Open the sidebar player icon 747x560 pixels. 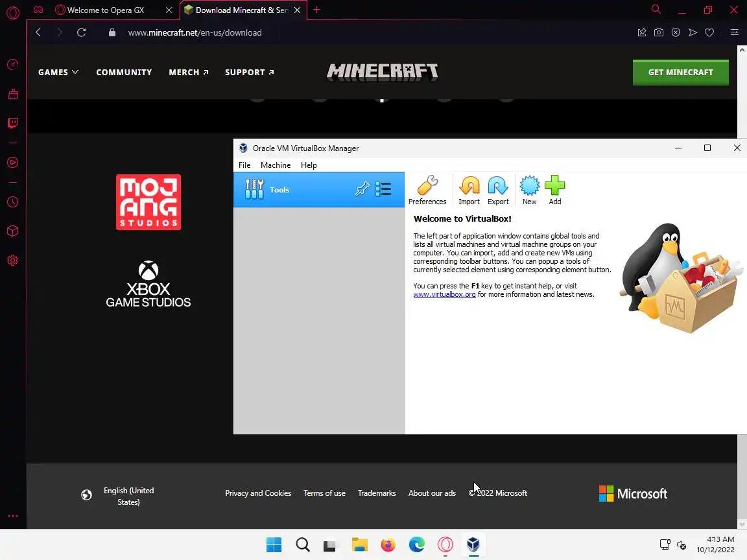[x=13, y=163]
